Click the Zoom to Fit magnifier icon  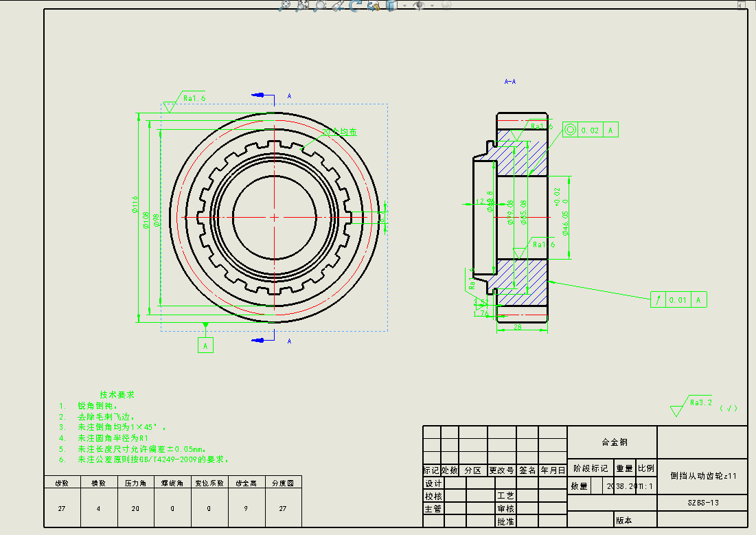click(286, 5)
